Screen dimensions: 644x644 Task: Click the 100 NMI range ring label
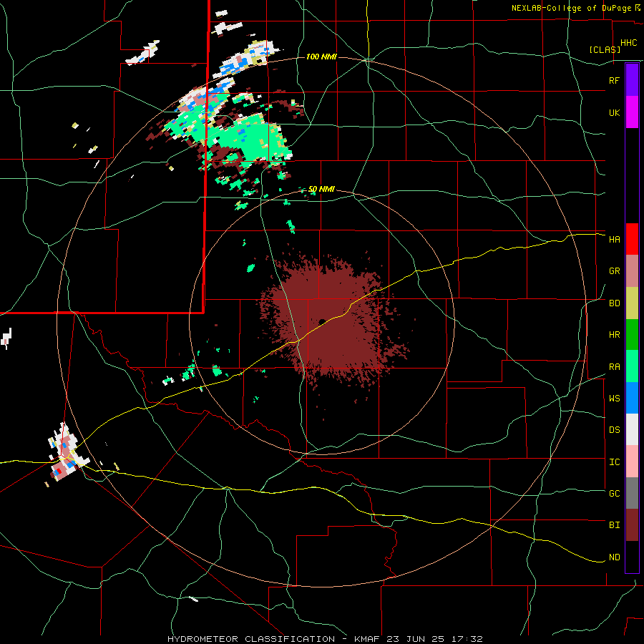321,57
